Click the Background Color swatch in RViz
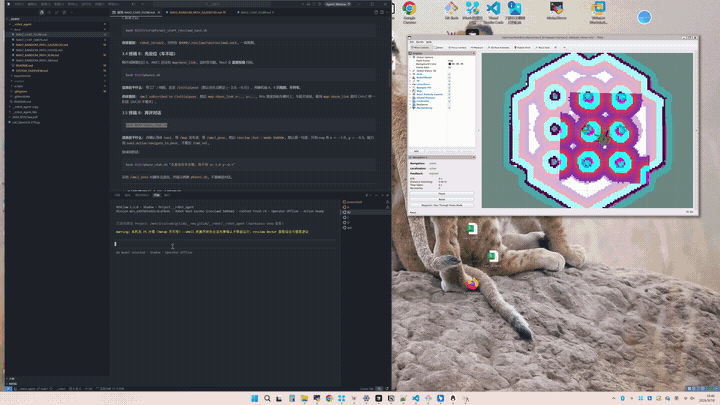 pyautogui.click(x=450, y=64)
